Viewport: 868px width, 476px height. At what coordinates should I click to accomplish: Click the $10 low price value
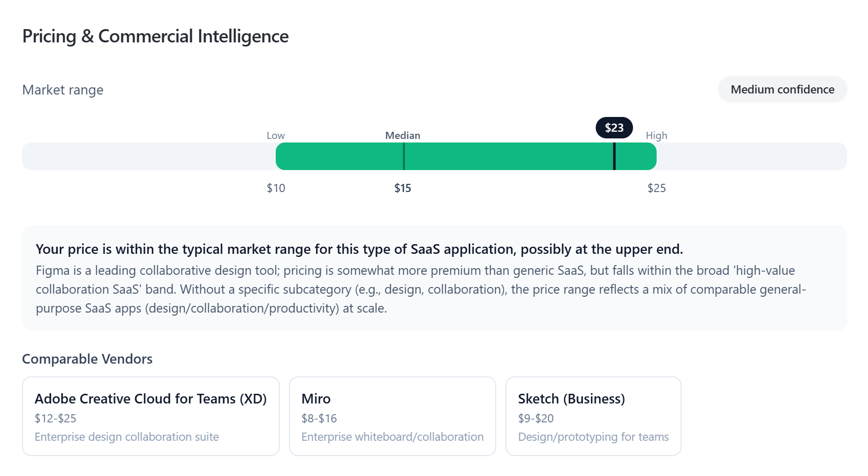276,188
